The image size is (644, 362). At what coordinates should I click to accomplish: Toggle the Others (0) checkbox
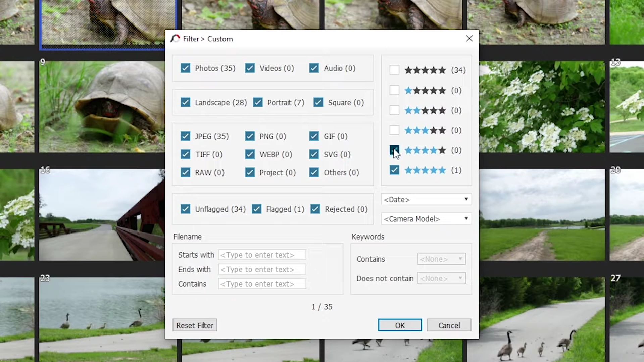pyautogui.click(x=314, y=172)
